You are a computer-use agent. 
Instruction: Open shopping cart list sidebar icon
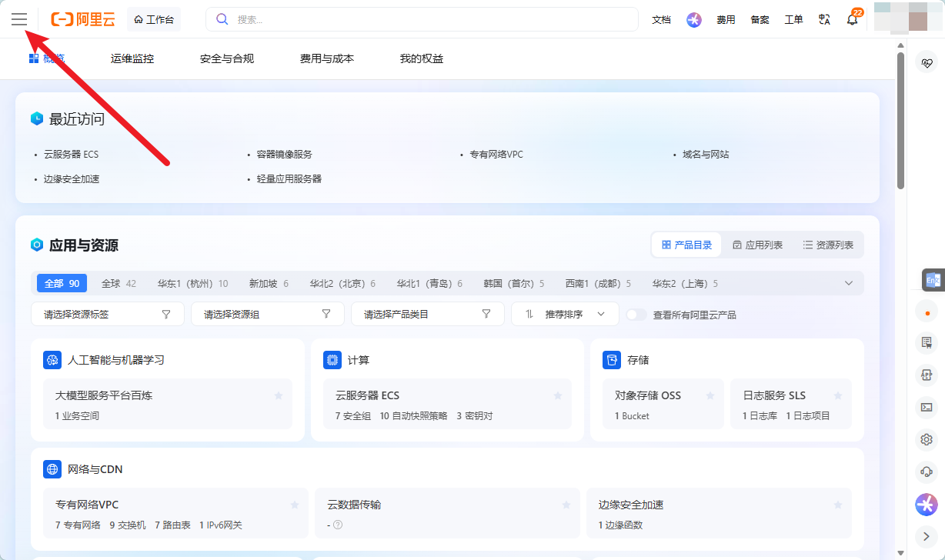(x=927, y=342)
